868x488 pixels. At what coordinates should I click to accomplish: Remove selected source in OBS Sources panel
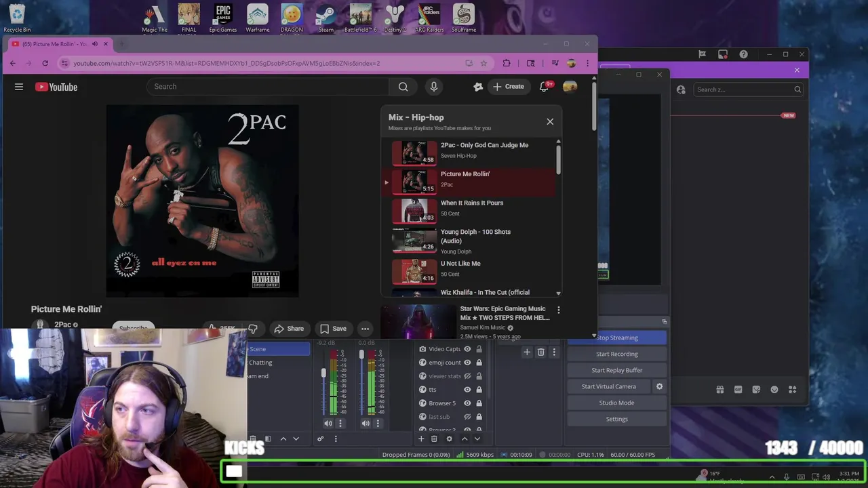[434, 439]
